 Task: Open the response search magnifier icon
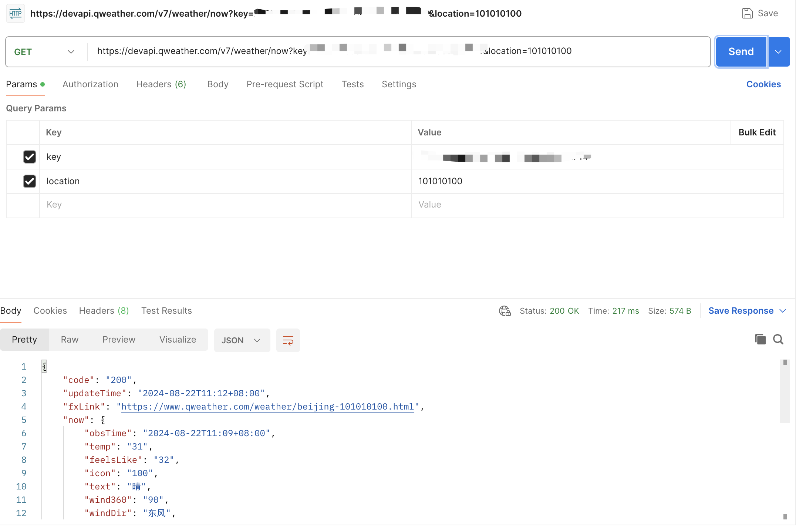coord(778,339)
